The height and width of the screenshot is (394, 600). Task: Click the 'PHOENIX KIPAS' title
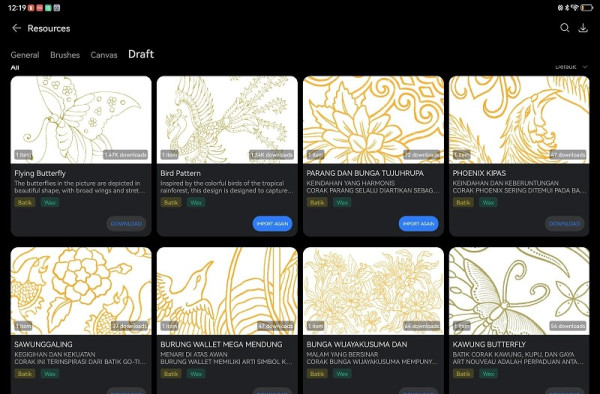click(x=479, y=173)
